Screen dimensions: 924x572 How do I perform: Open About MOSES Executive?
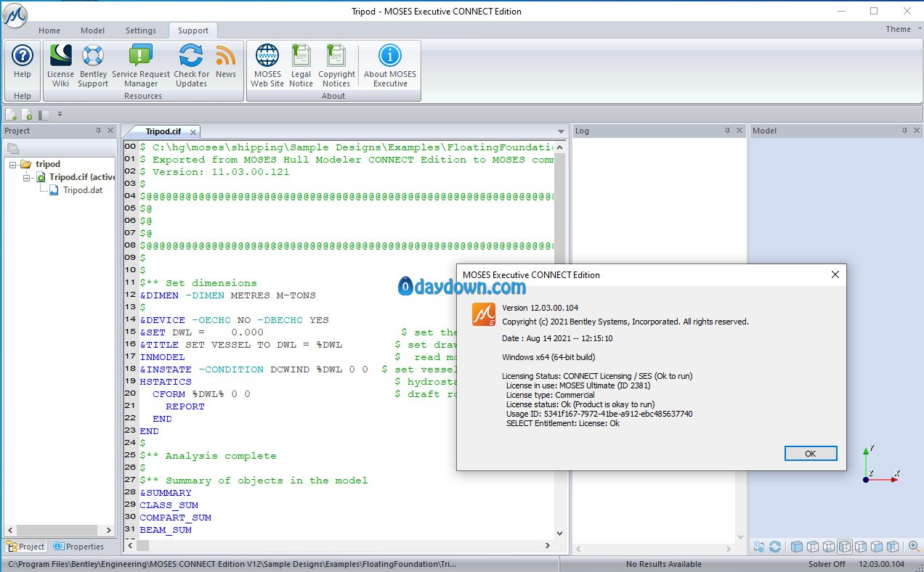pos(390,65)
